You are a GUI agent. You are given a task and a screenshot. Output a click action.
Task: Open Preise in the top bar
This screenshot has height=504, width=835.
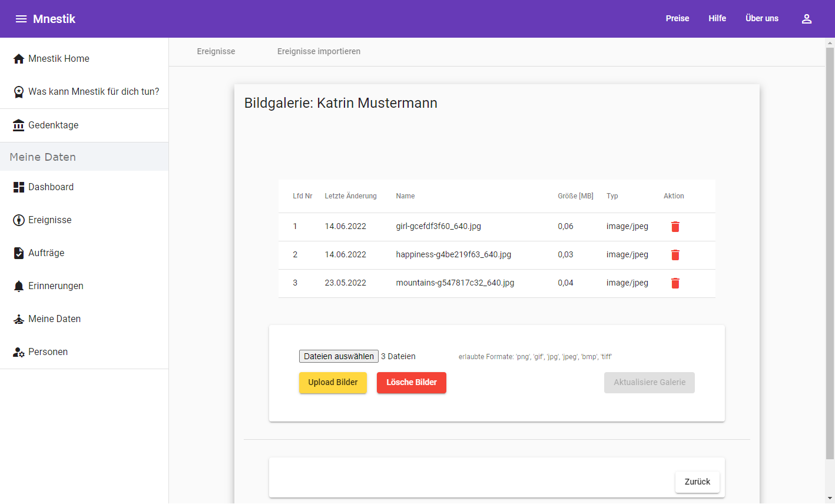point(677,19)
